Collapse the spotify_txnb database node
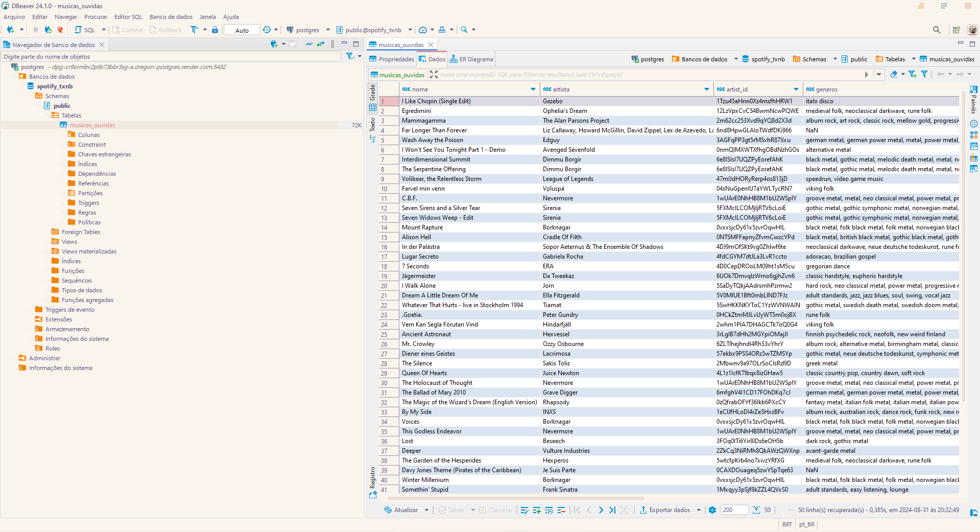 tap(22, 86)
